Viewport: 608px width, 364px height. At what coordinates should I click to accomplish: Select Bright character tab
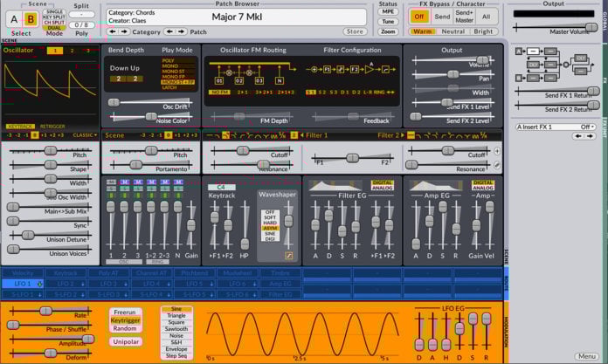coord(483,31)
